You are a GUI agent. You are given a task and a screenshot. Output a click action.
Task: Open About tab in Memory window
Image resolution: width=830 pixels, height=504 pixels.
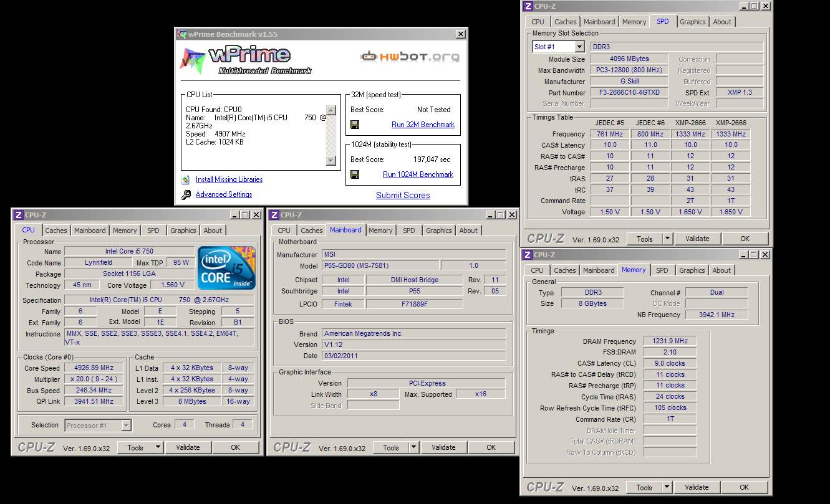(x=721, y=270)
